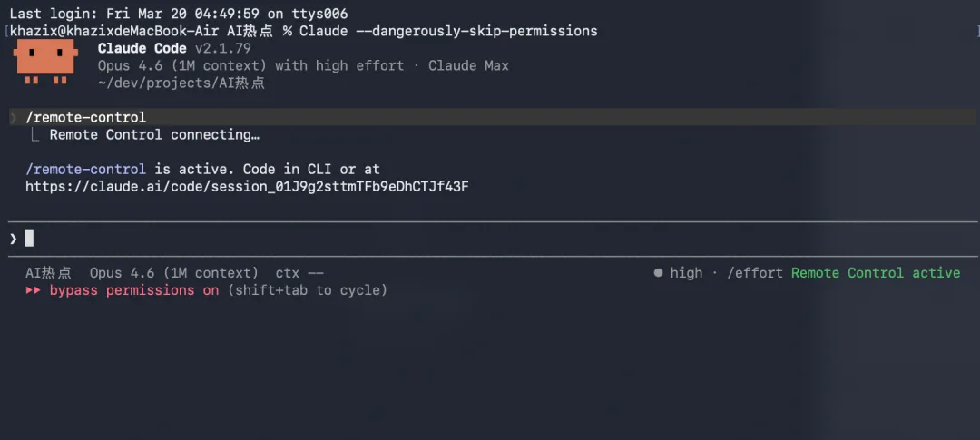980x440 pixels.
Task: Click the effort level dot indicator
Action: click(x=658, y=273)
